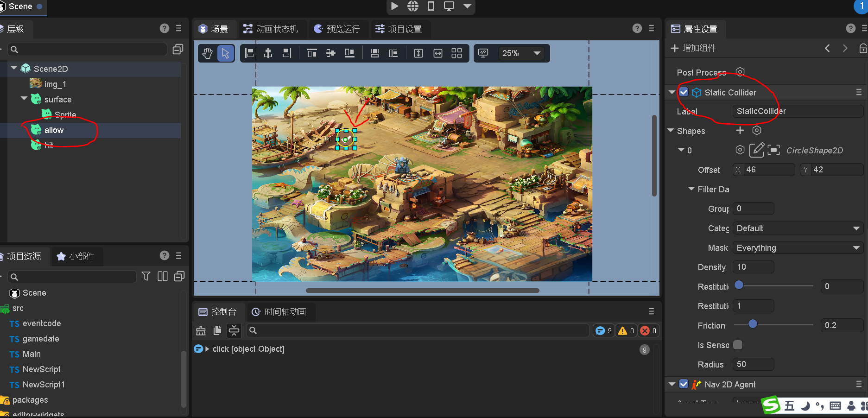The width and height of the screenshot is (868, 418).
Task: Click the grid layout icon in scene toolbar
Action: coord(456,53)
